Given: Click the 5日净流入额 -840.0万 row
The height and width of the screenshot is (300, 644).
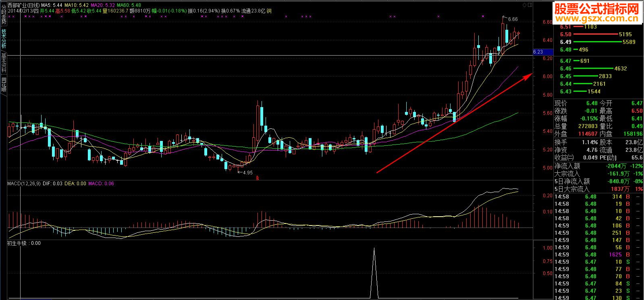Looking at the screenshot, I should [x=598, y=182].
